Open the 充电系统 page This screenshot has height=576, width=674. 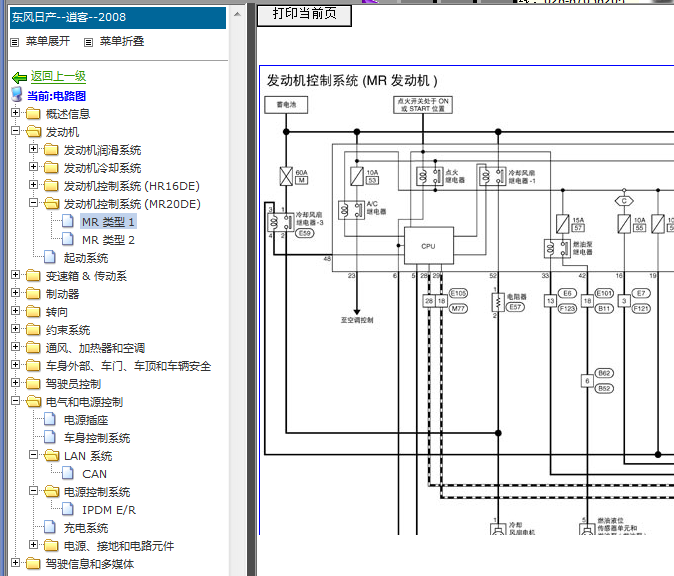86,528
